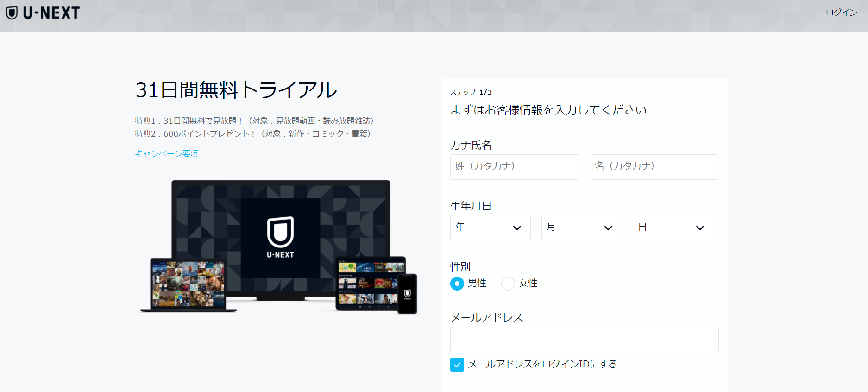The image size is (868, 392).
Task: Open the キャンペーン要項 link
Action: [x=166, y=153]
